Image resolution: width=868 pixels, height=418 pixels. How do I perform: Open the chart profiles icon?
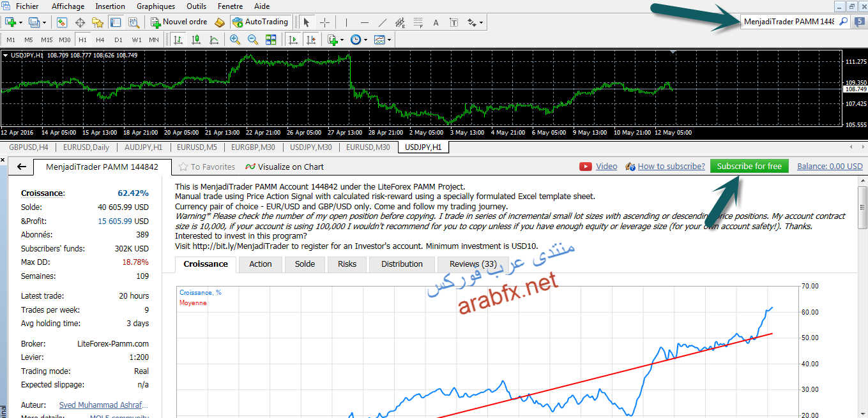[x=34, y=22]
